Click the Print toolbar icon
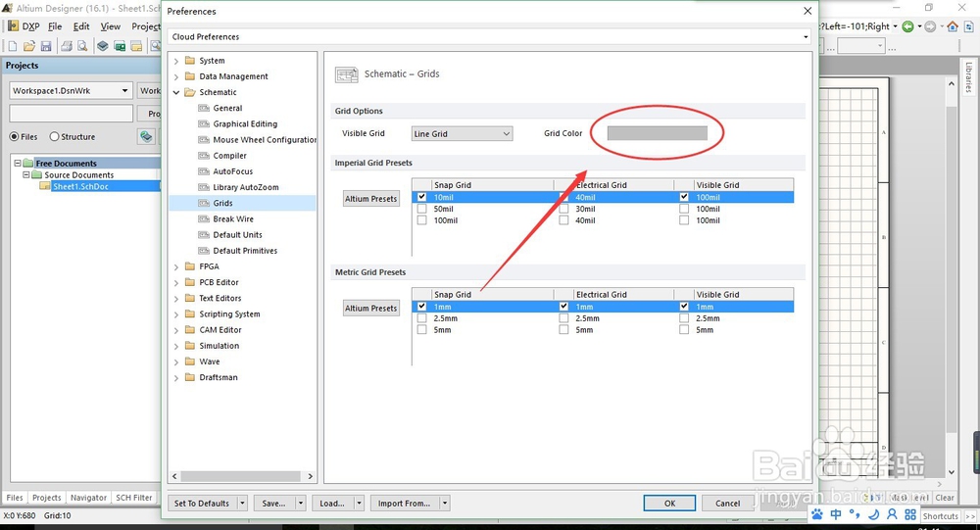Image resolution: width=980 pixels, height=530 pixels. 67,46
